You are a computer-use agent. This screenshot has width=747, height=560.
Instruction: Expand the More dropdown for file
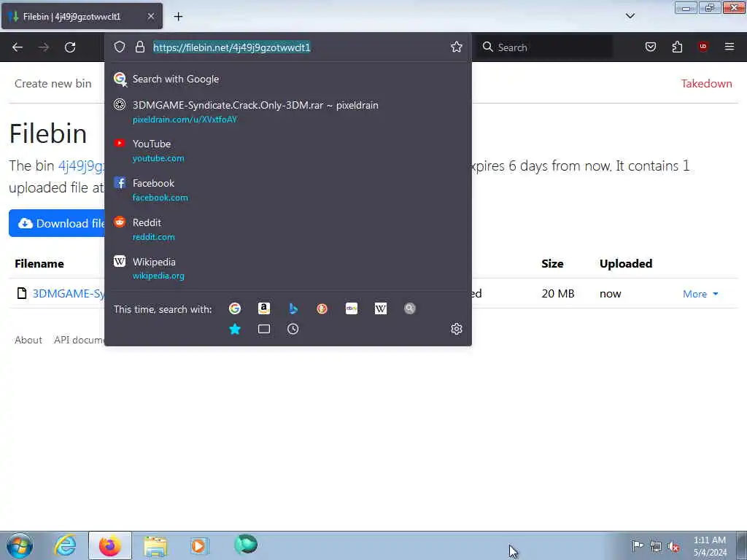click(x=700, y=294)
